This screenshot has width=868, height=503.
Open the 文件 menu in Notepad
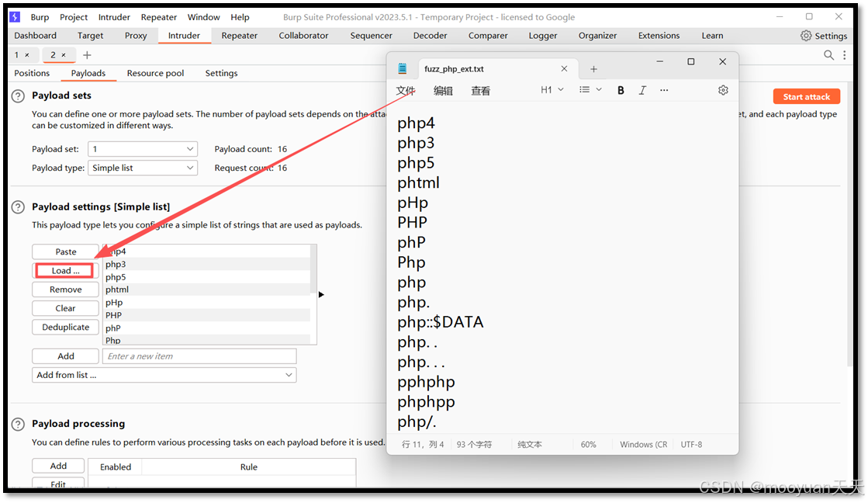tap(405, 91)
